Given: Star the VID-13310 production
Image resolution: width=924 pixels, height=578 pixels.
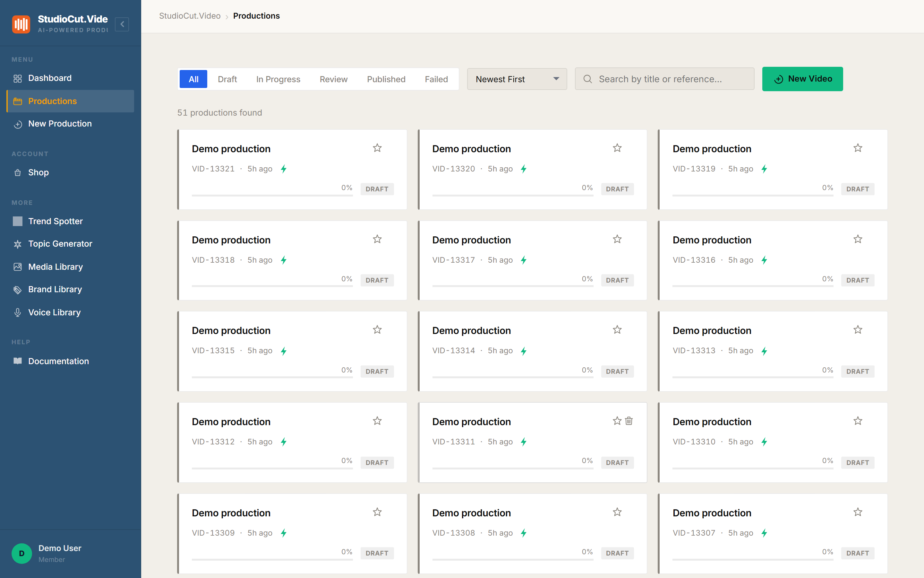Looking at the screenshot, I should 858,421.
